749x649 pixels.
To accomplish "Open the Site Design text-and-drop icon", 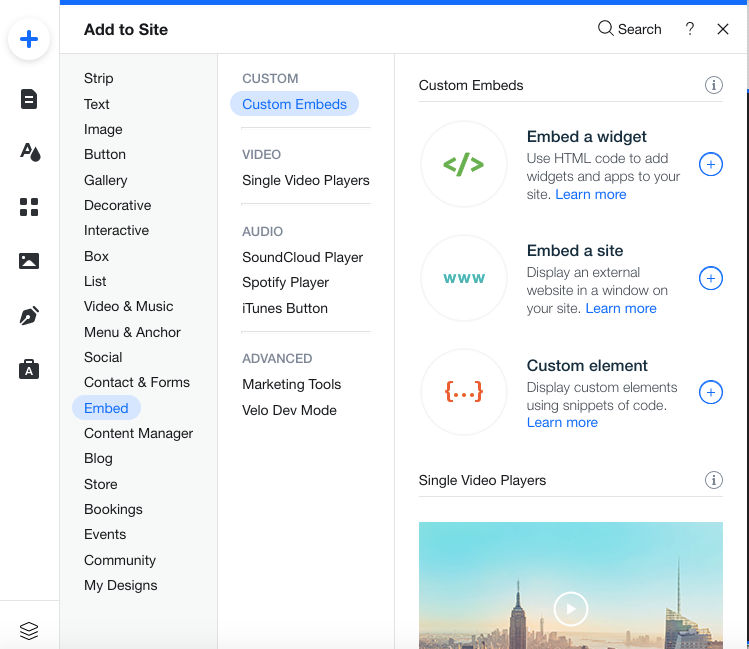I will click(30, 152).
